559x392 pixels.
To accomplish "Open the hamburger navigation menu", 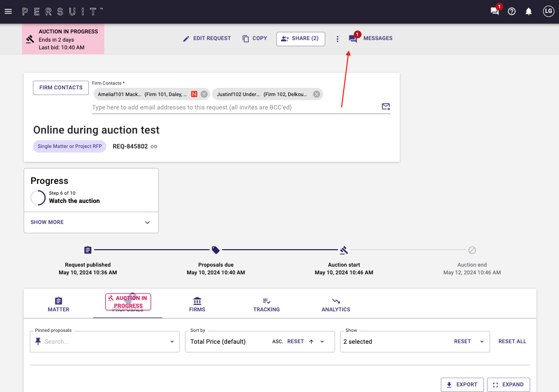I will click(x=8, y=11).
